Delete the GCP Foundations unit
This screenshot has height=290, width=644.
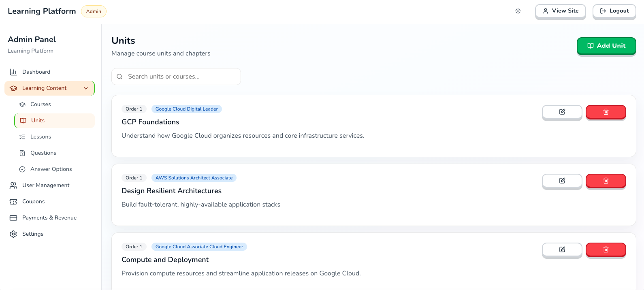tap(606, 112)
